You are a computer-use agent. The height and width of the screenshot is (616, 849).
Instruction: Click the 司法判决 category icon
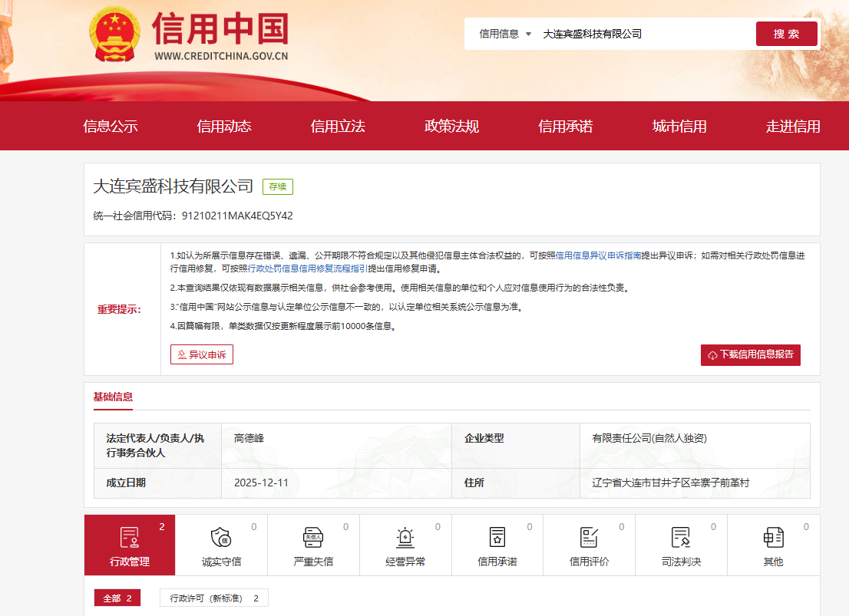point(681,537)
